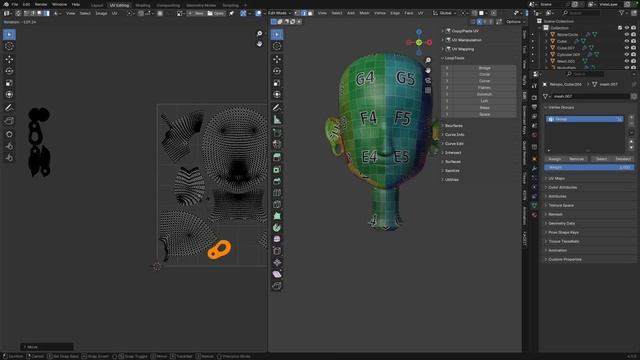Viewport: 640px width, 360px height.
Task: Expand the Color Attributes section
Action: [562, 187]
